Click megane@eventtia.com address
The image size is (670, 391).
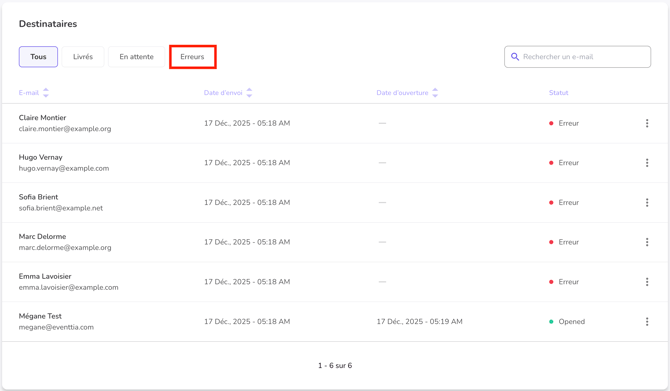point(56,327)
